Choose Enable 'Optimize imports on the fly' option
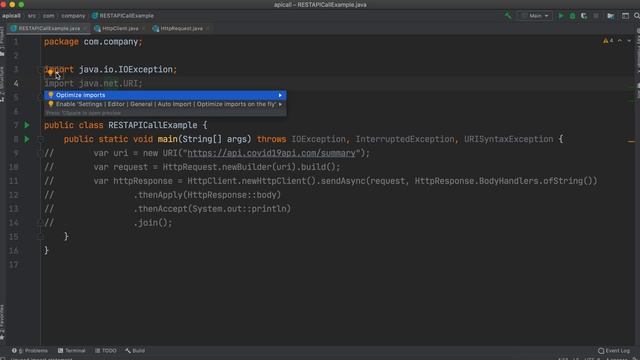The height and width of the screenshot is (360, 640). [x=165, y=104]
